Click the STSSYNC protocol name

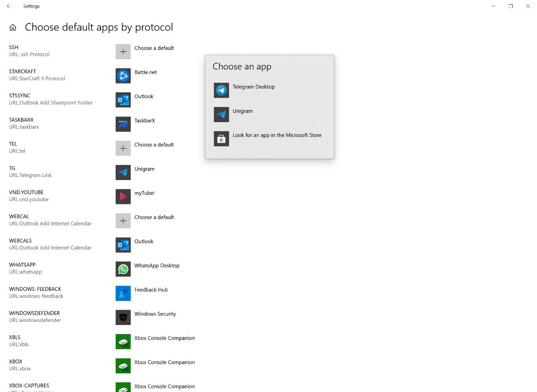(x=20, y=96)
